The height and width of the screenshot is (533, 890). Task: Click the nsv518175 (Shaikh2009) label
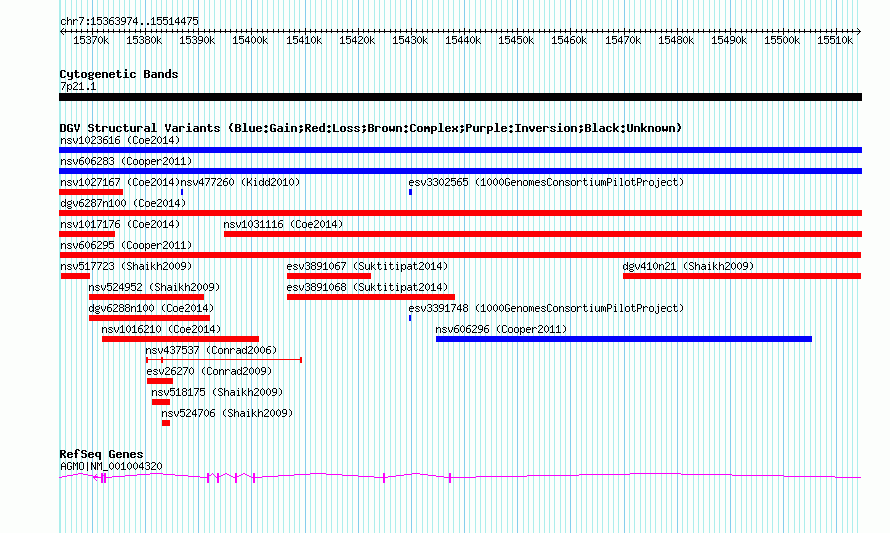(217, 392)
